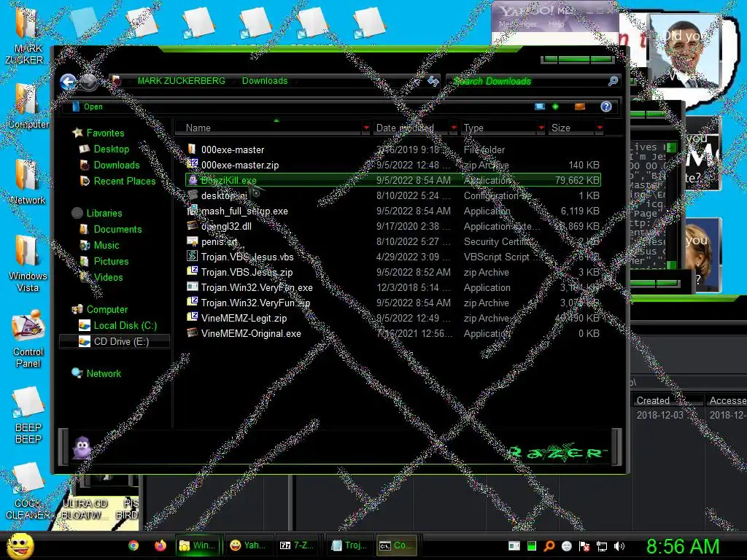Click the 8:56 AM clock
The width and height of the screenshot is (747, 560).
tap(683, 546)
